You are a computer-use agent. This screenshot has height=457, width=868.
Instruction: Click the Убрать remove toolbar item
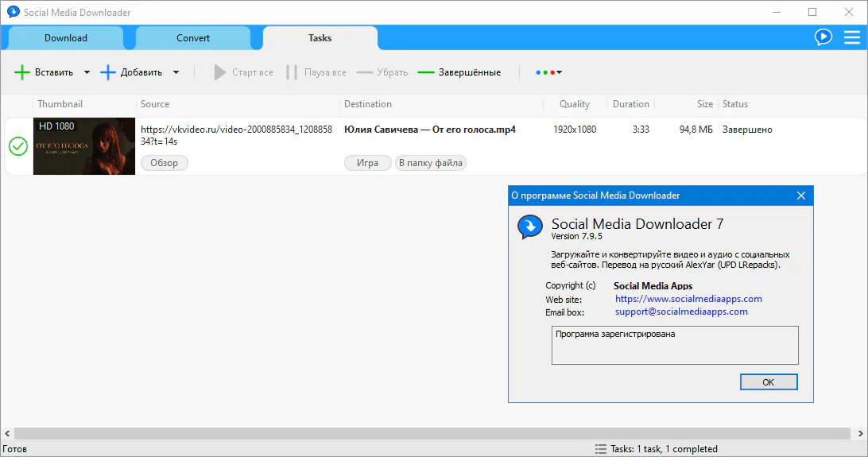382,72
